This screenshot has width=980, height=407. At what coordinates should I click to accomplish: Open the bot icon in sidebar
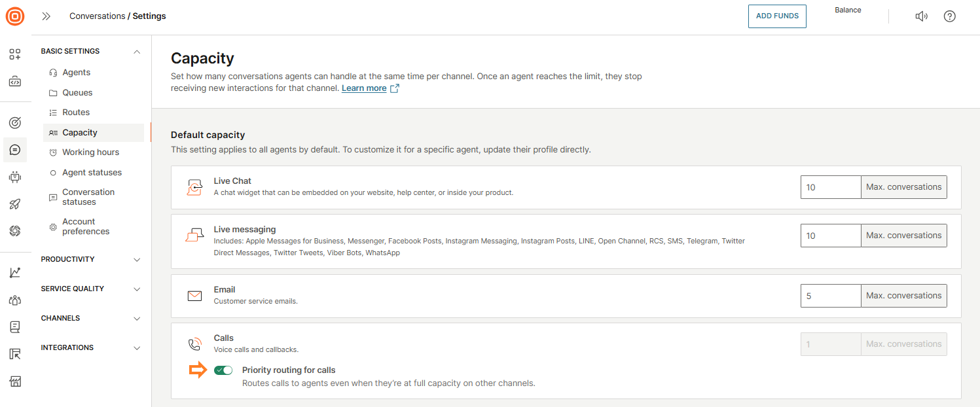pyautogui.click(x=15, y=177)
